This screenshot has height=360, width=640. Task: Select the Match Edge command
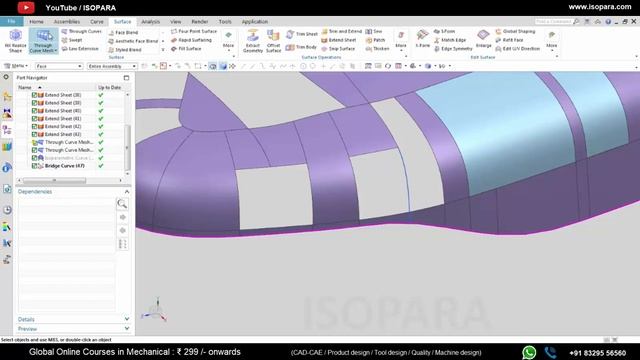tap(450, 40)
